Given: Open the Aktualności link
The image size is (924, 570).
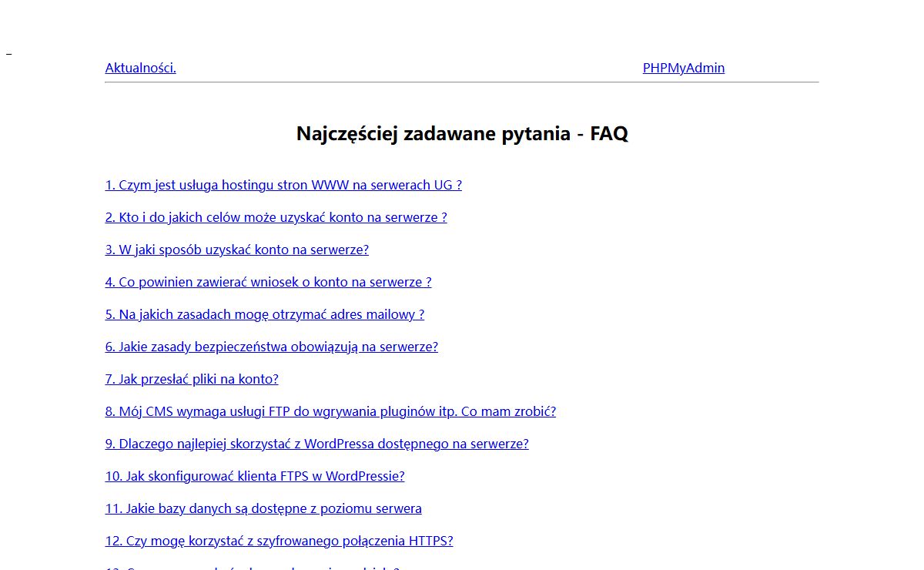Looking at the screenshot, I should click(141, 68).
